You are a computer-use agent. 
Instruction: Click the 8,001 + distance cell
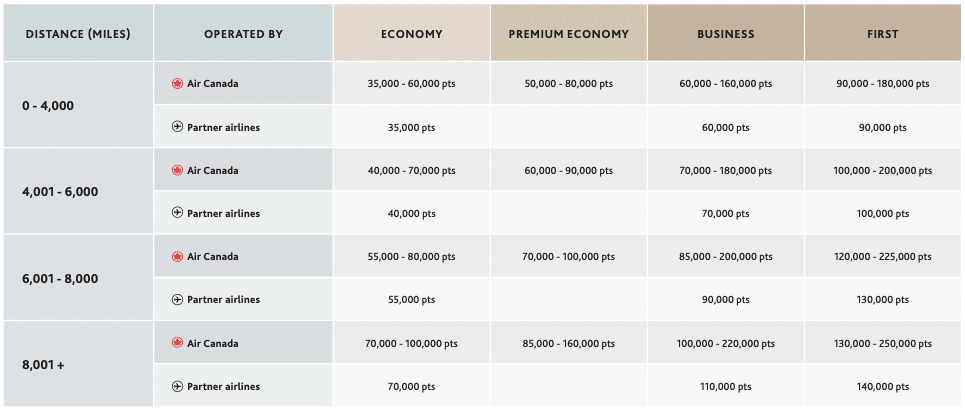(45, 364)
